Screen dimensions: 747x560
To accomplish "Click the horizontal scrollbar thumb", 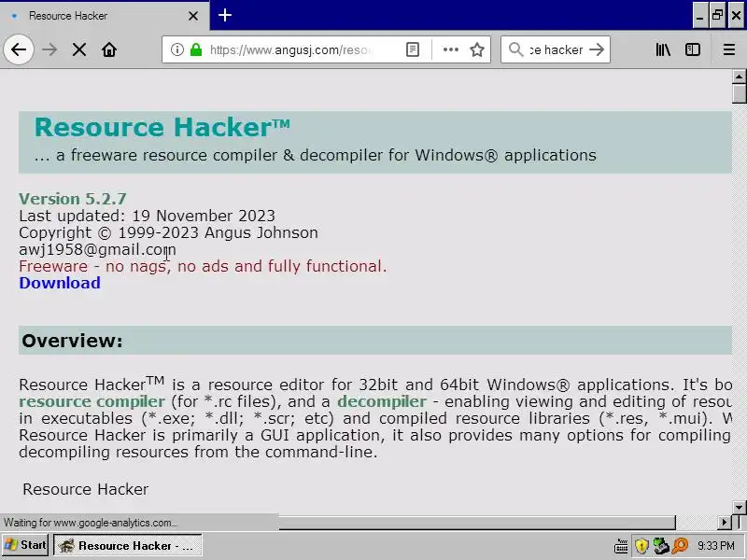I will coord(476,523).
